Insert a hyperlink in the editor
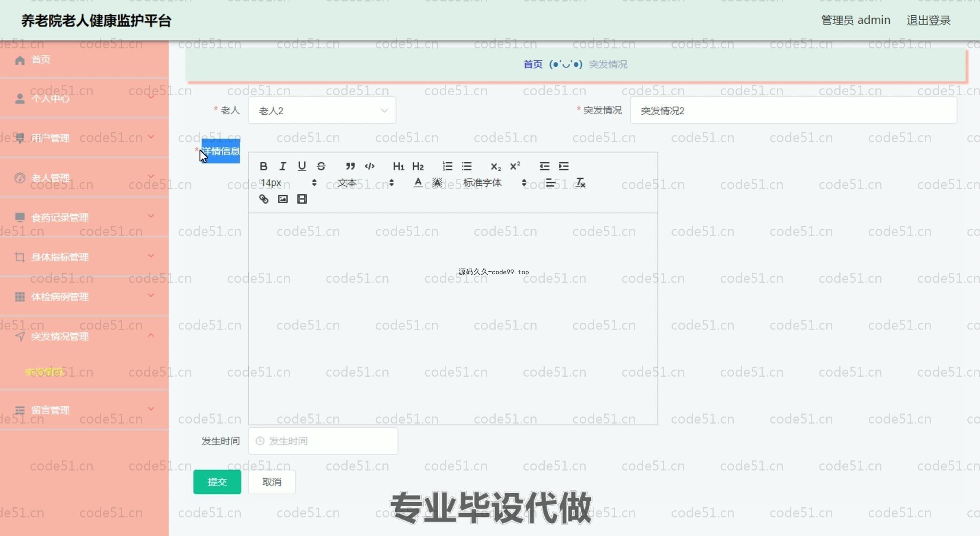Screen dimensions: 980x536 pyautogui.click(x=263, y=199)
